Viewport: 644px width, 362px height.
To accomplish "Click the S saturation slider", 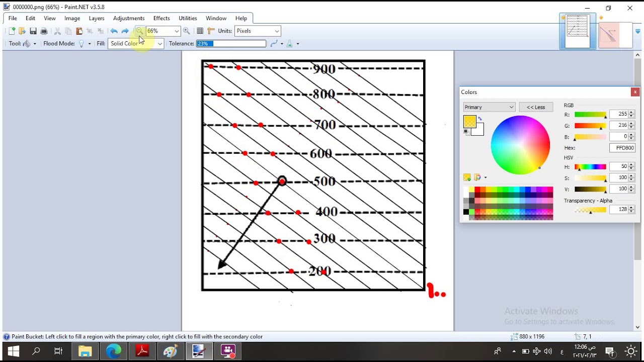I will [591, 178].
